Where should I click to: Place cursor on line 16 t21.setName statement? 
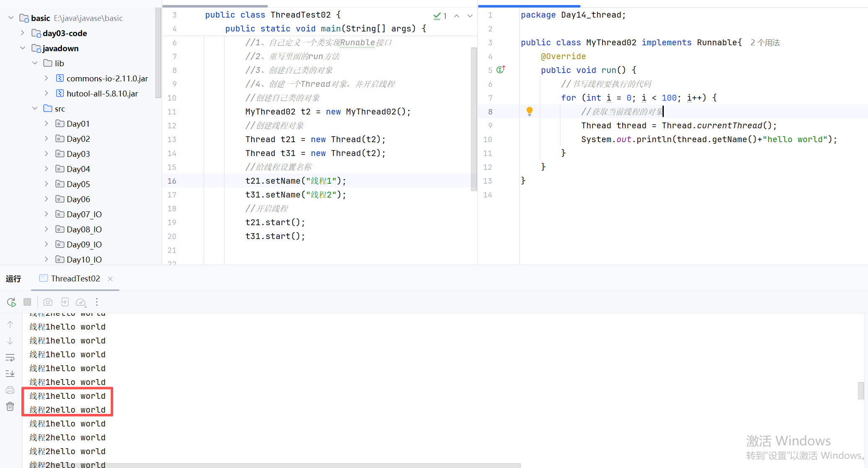pos(296,181)
